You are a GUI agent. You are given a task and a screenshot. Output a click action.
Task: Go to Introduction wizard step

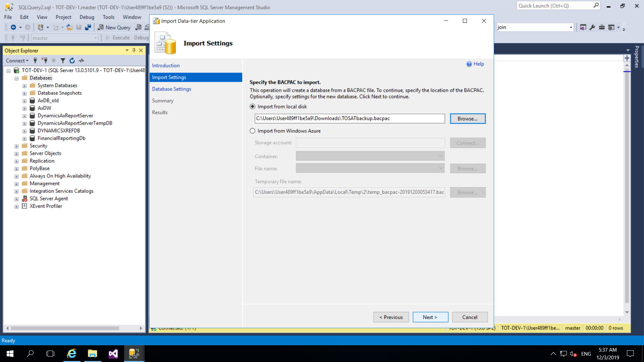click(166, 66)
